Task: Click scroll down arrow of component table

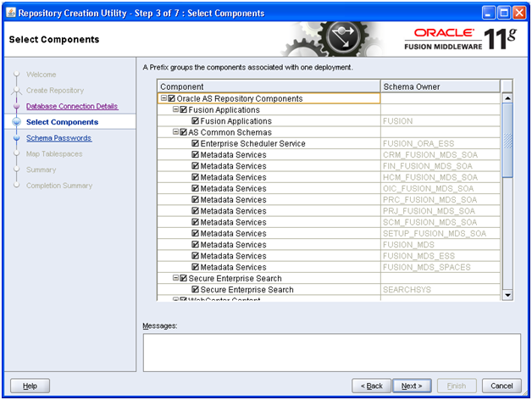Action: tap(507, 295)
